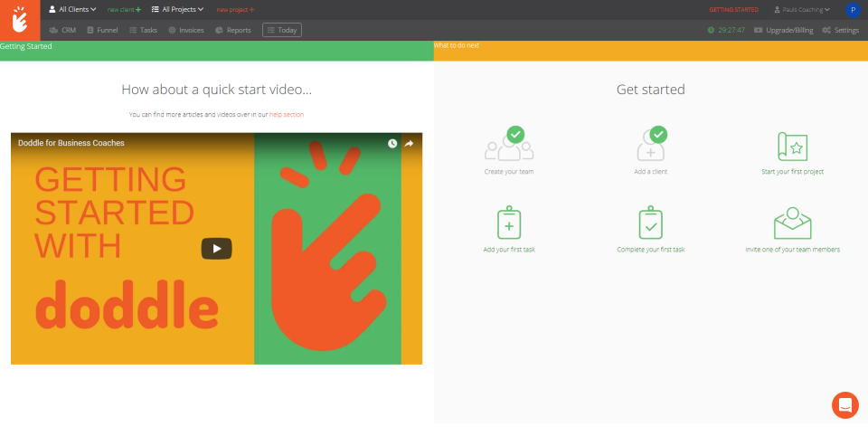Open the CRM section
Image resolution: width=868 pixels, height=427 pixels.
pyautogui.click(x=62, y=30)
